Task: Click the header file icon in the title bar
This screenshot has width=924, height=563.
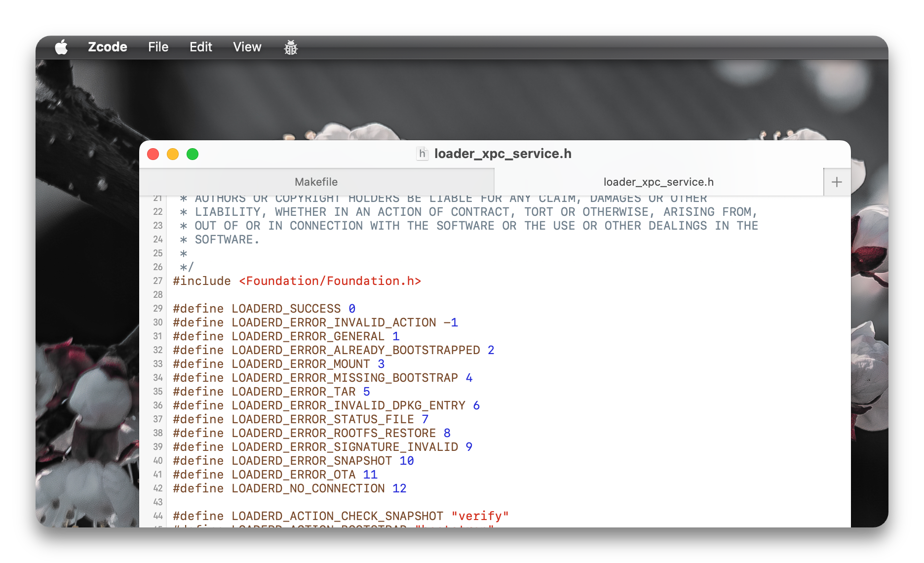Action: coord(422,154)
